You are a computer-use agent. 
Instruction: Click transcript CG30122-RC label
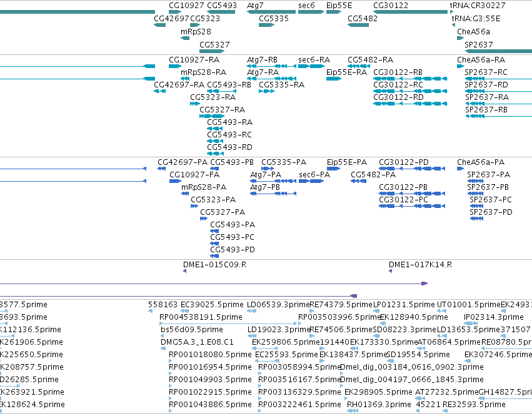(398, 85)
